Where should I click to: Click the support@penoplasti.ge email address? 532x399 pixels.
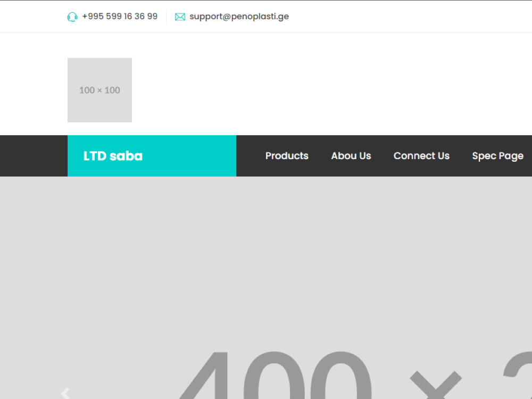[x=239, y=16]
